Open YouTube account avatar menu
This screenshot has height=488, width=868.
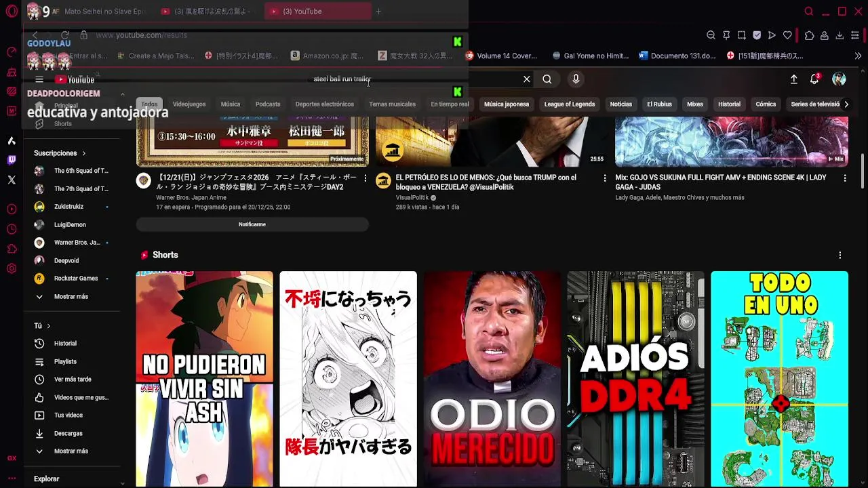click(x=840, y=79)
